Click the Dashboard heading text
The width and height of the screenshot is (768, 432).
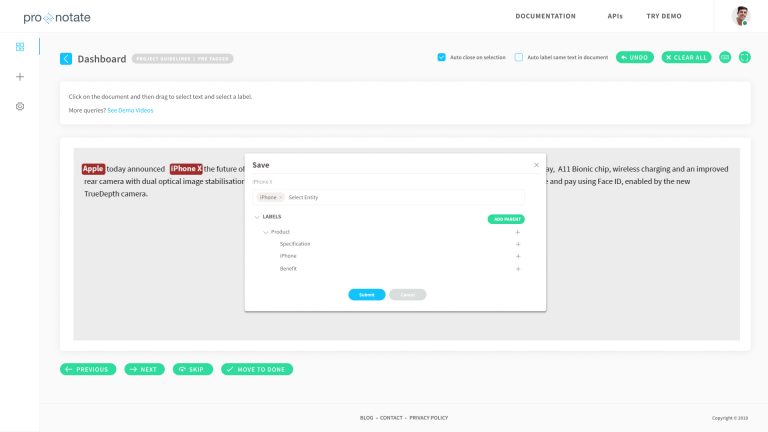101,59
